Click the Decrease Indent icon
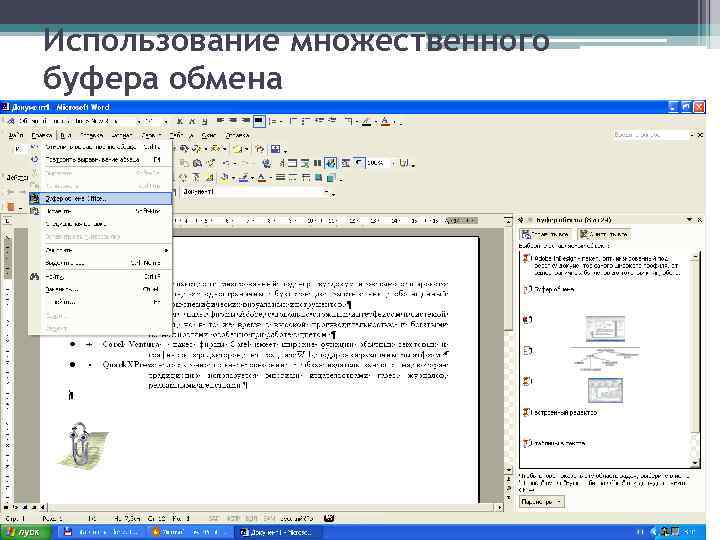This screenshot has width=720, height=540. coord(320,121)
